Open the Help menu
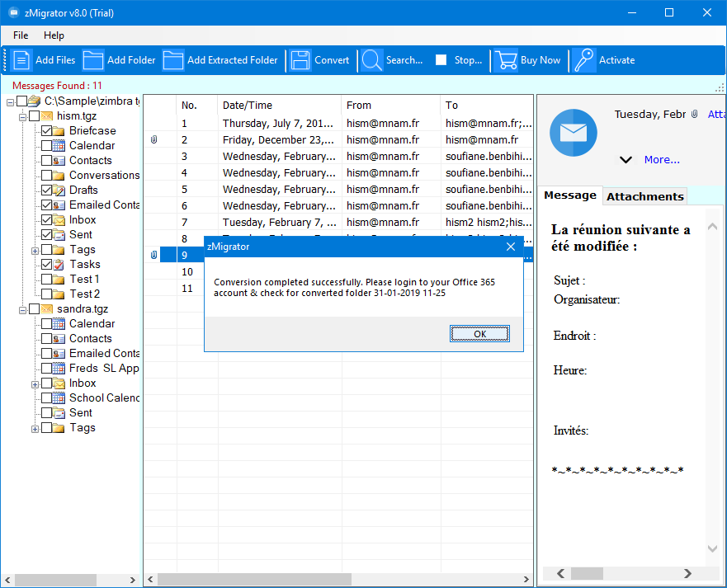This screenshot has width=727, height=588. click(x=54, y=35)
